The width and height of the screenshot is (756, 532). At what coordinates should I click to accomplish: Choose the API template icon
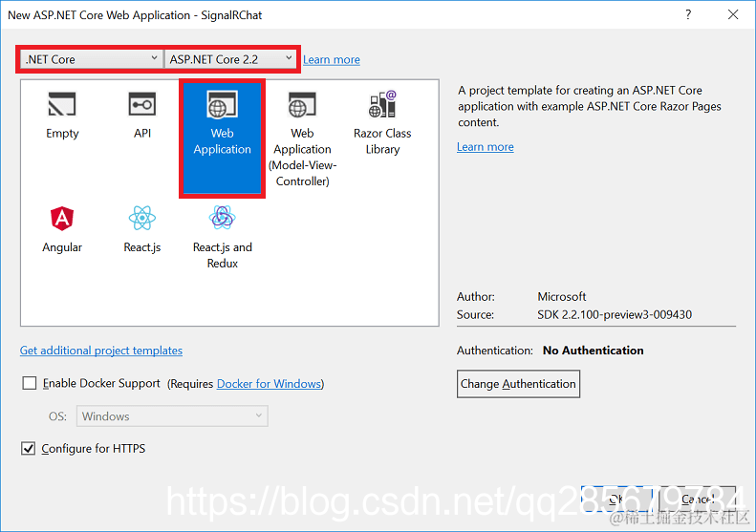pos(142,104)
